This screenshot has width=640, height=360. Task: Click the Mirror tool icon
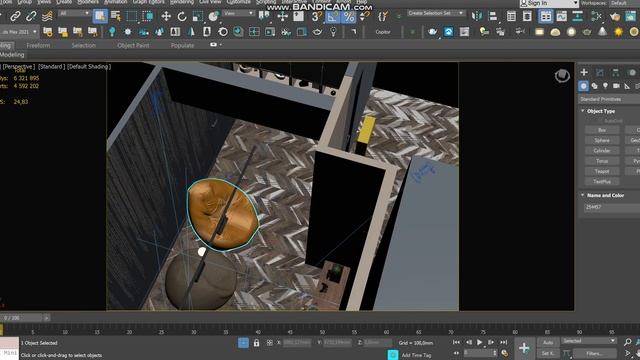pos(477,16)
